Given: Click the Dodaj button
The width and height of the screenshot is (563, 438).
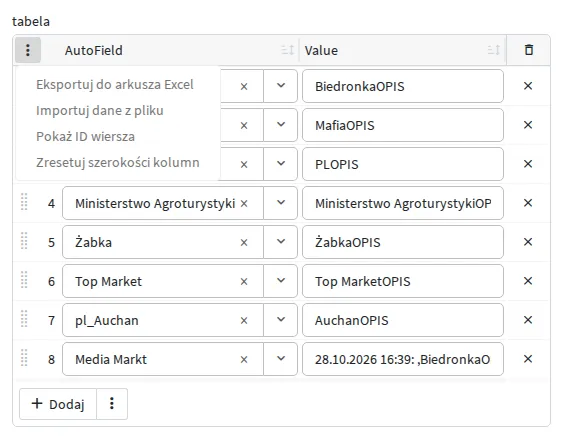Looking at the screenshot, I should (x=58, y=404).
